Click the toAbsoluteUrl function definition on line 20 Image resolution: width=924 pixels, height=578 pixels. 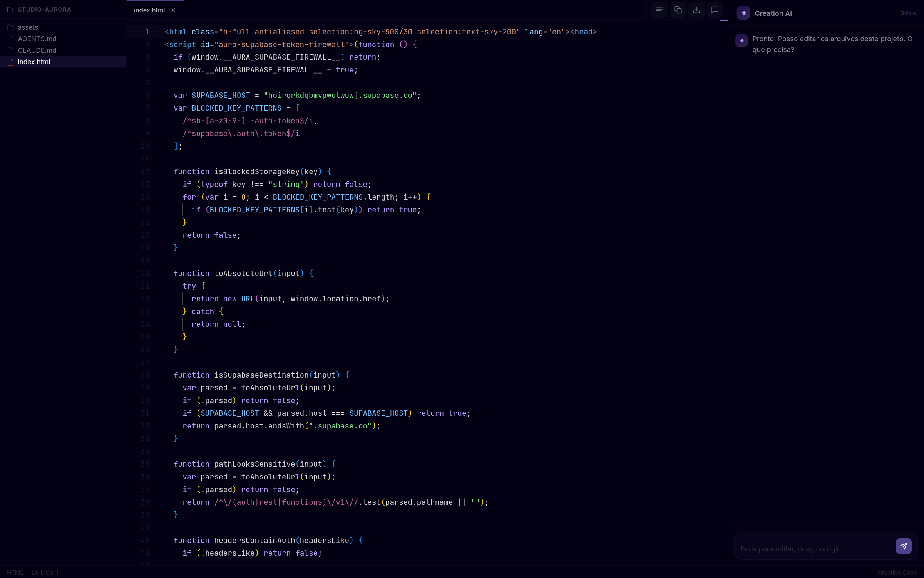tap(243, 274)
